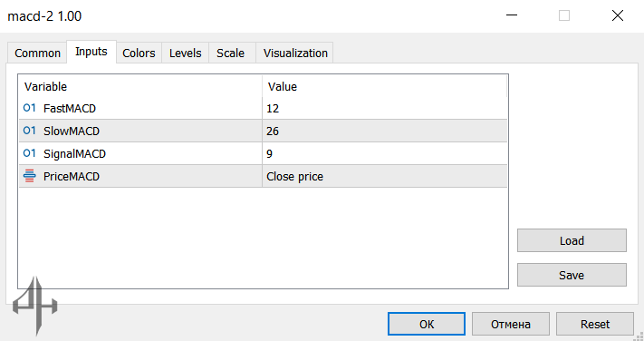The width and height of the screenshot is (644, 341).
Task: Edit the FastMACD value 12
Action: [x=384, y=108]
